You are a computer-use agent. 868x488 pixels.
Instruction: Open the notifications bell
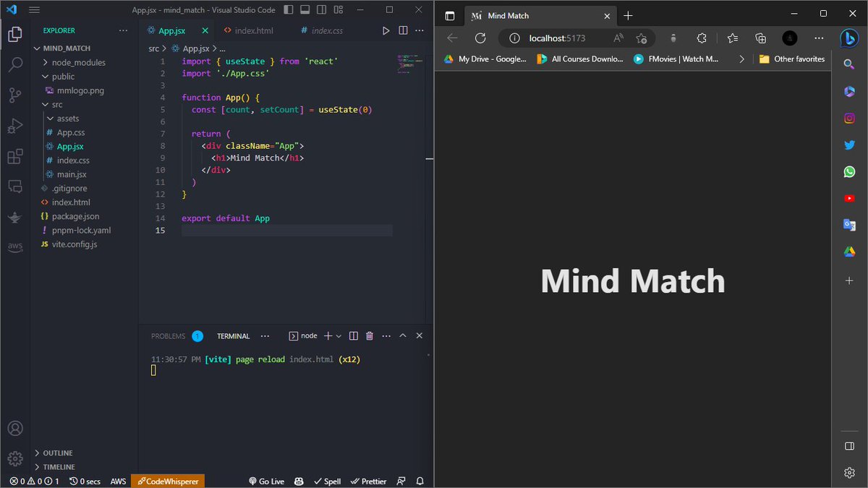420,481
